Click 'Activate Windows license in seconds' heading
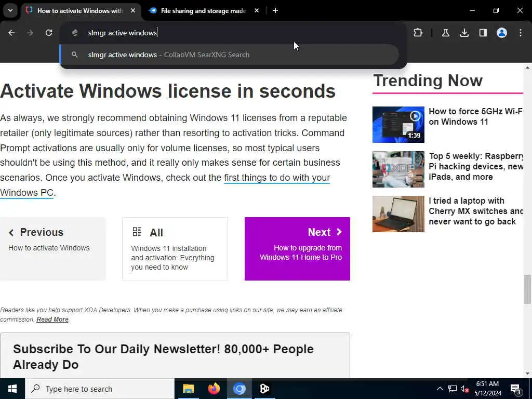Image resolution: width=532 pixels, height=399 pixels. (x=168, y=91)
